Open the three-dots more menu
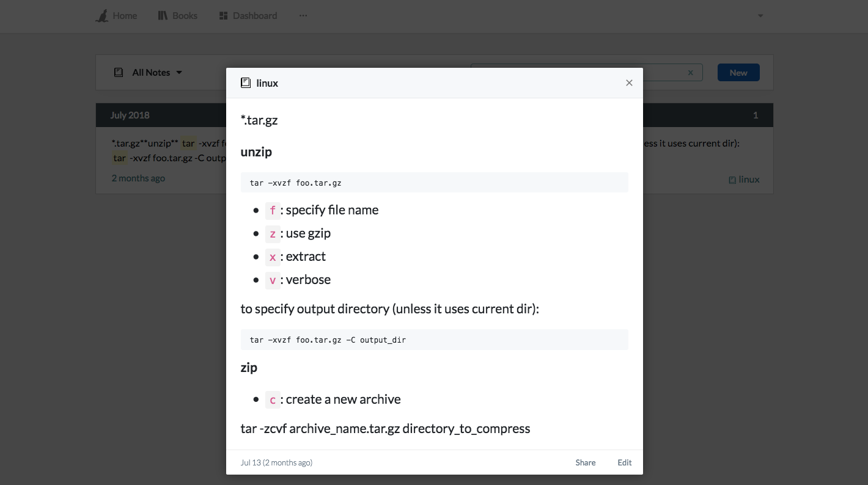This screenshot has width=868, height=485. click(303, 16)
